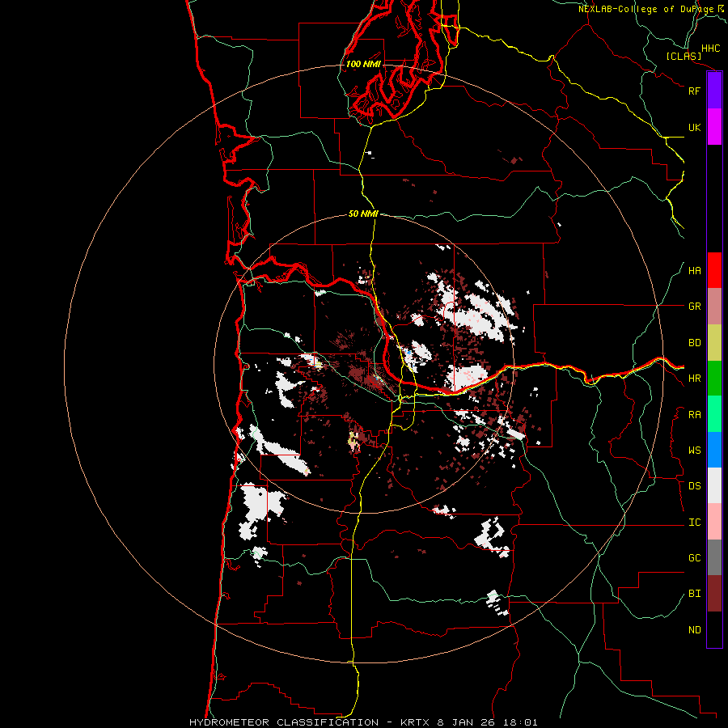Click the UK legend label

point(694,127)
